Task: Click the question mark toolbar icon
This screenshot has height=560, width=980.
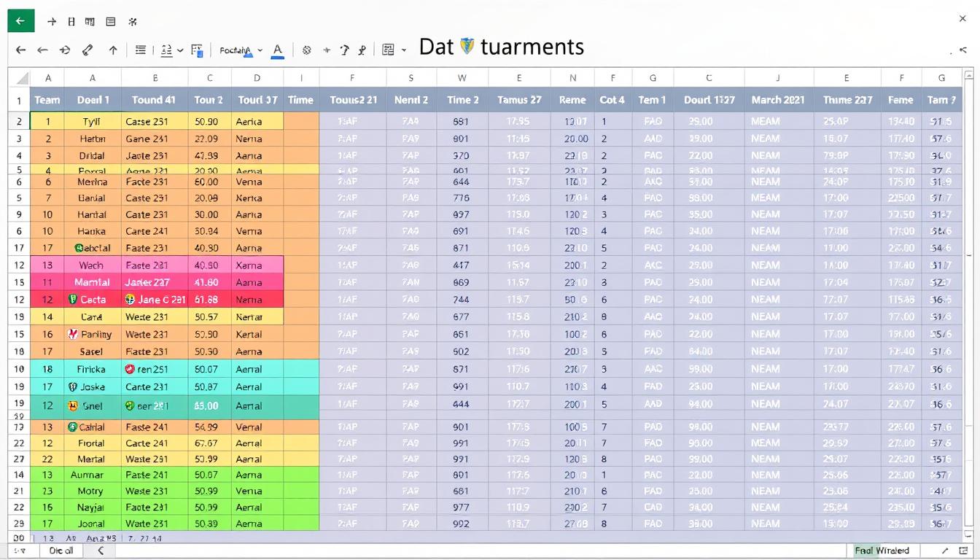Action: 345,50
